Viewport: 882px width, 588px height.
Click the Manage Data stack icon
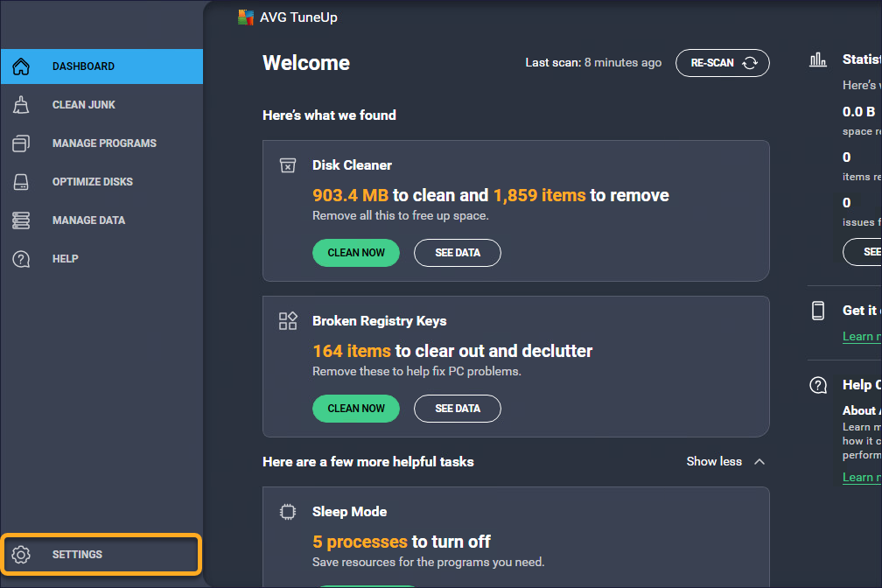(x=21, y=220)
